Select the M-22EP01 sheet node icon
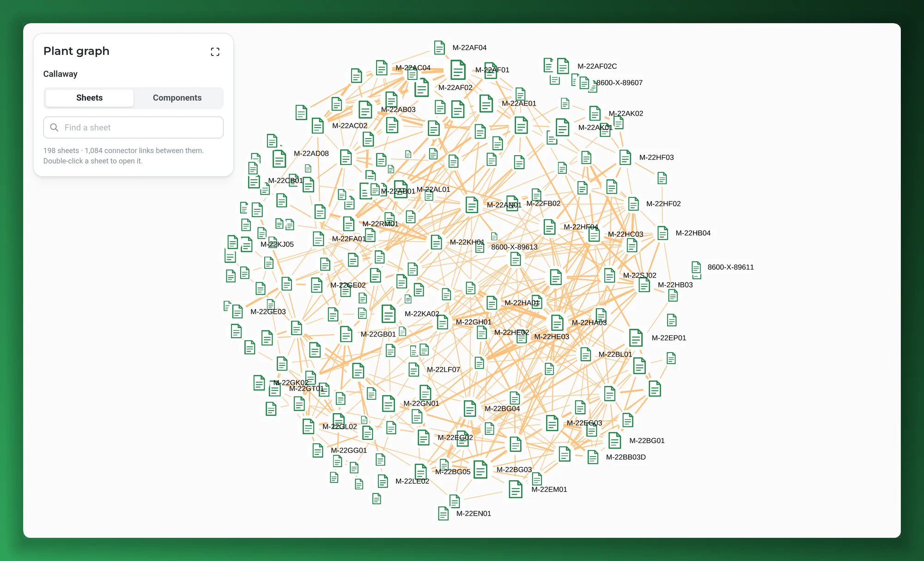Screen dimensions: 924x561 (636, 338)
